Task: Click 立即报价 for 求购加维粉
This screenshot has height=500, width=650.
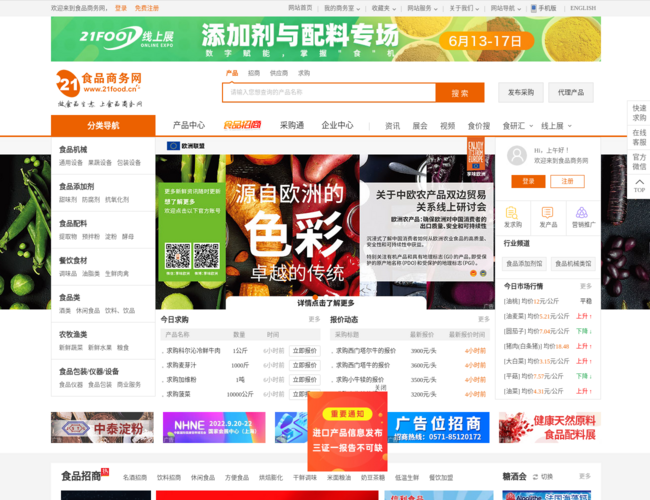Action: click(x=304, y=380)
